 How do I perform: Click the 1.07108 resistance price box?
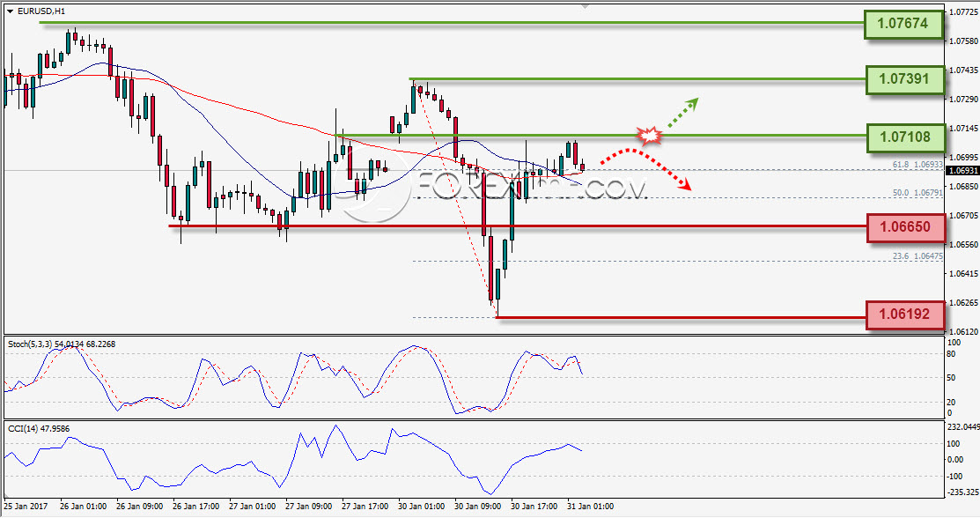click(x=905, y=137)
